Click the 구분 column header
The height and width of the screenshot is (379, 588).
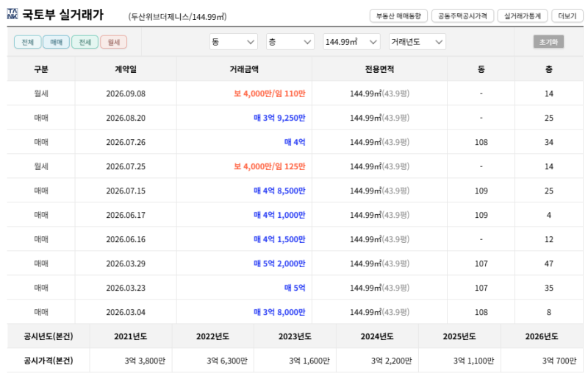tap(41, 69)
